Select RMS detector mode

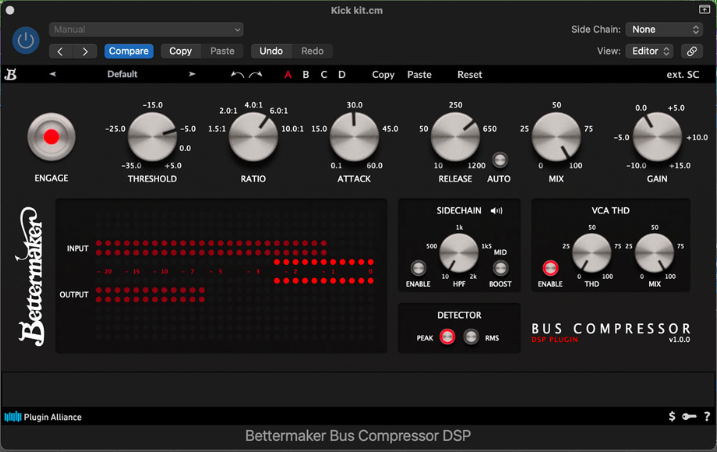click(471, 337)
